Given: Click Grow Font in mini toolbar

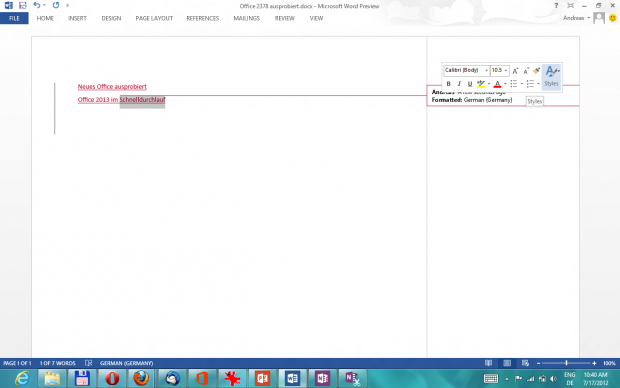Looking at the screenshot, I should (515, 71).
